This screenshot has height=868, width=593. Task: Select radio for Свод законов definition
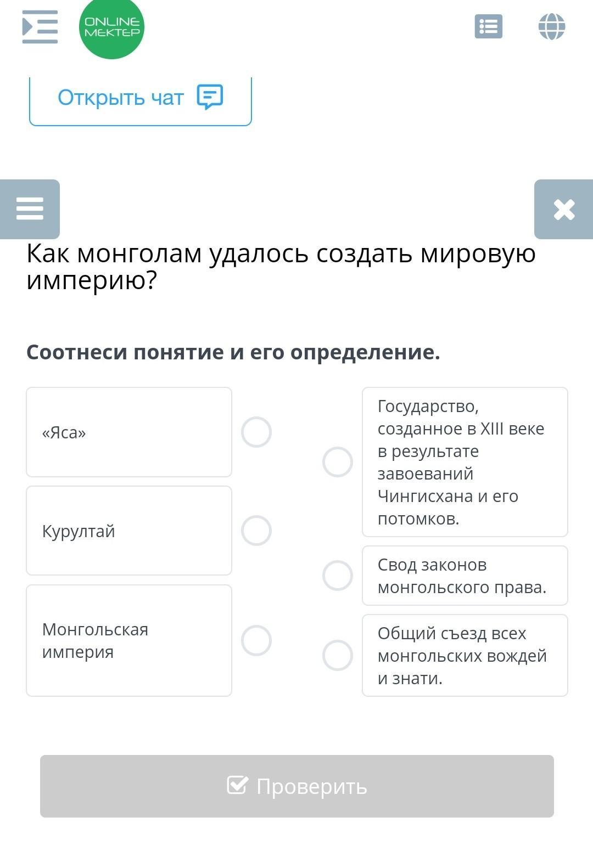[x=338, y=576]
